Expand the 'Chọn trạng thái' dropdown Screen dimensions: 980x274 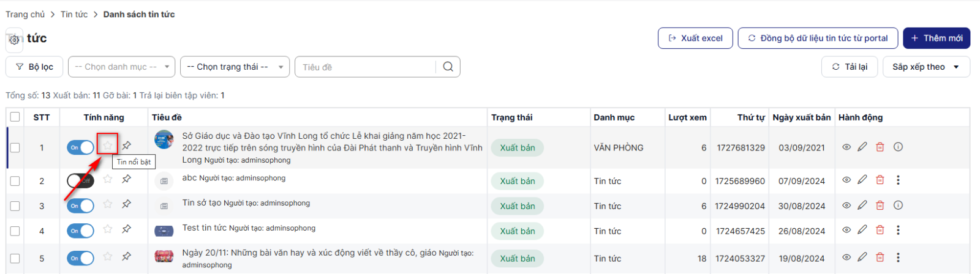(x=235, y=67)
